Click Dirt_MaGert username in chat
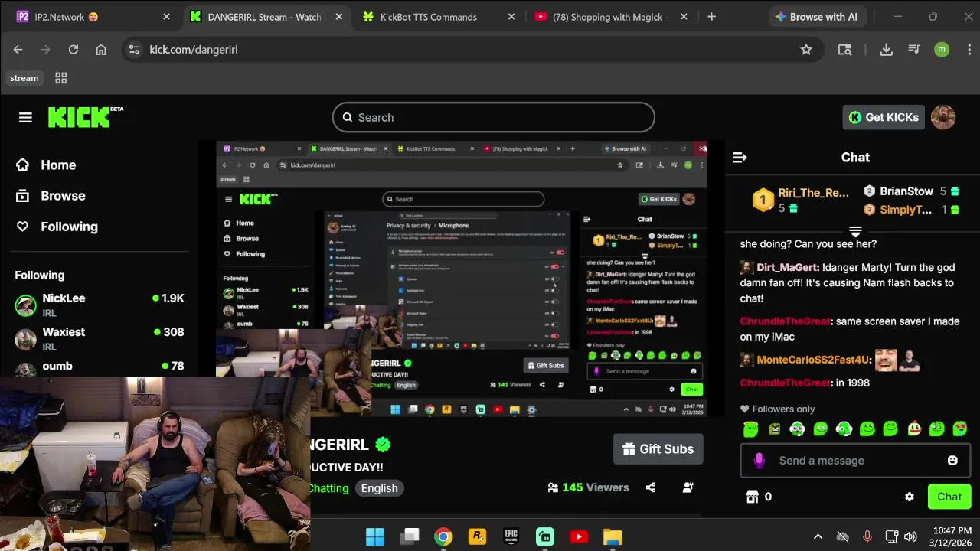980x551 pixels. click(x=787, y=268)
